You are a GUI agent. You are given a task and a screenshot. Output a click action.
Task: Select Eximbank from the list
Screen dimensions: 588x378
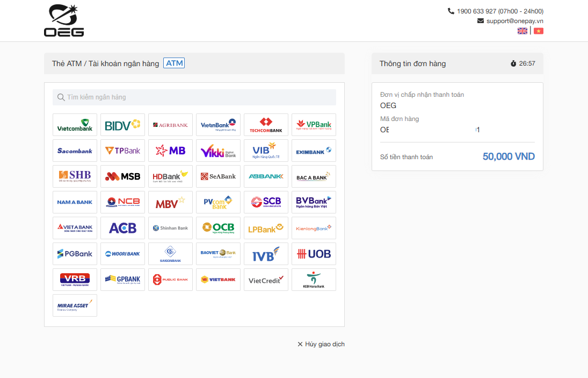click(x=314, y=151)
